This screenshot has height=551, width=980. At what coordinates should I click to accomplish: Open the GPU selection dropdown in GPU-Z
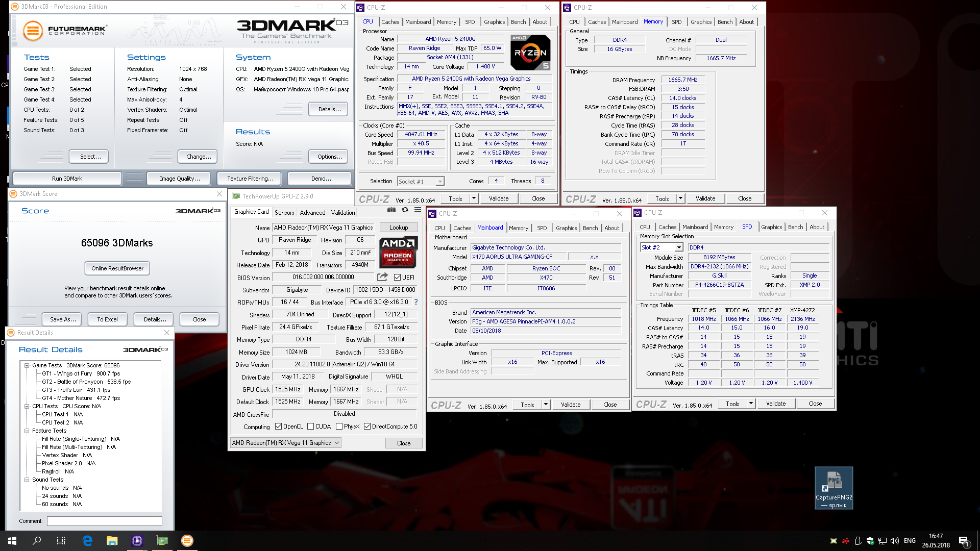[x=285, y=443]
